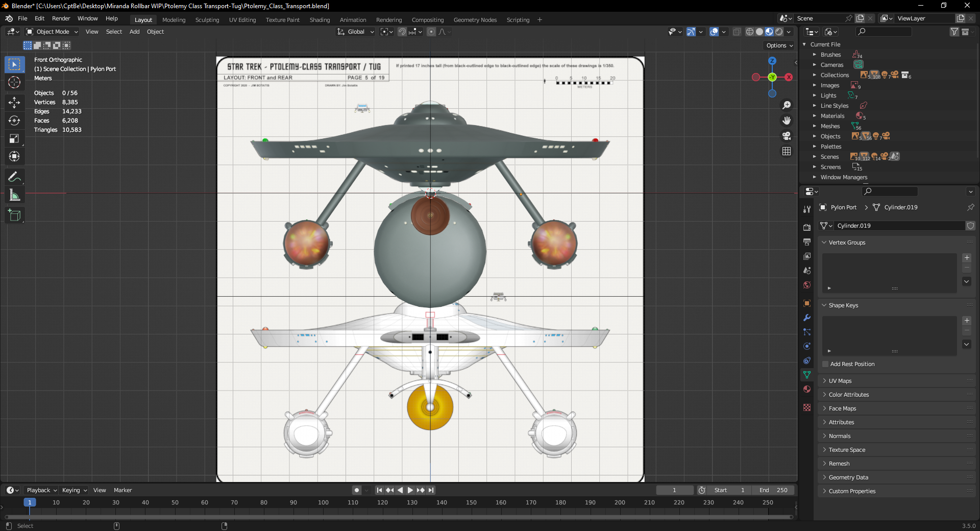Viewport: 980px width, 531px height.
Task: Open the Global transform orientation dropdown
Action: (x=356, y=32)
